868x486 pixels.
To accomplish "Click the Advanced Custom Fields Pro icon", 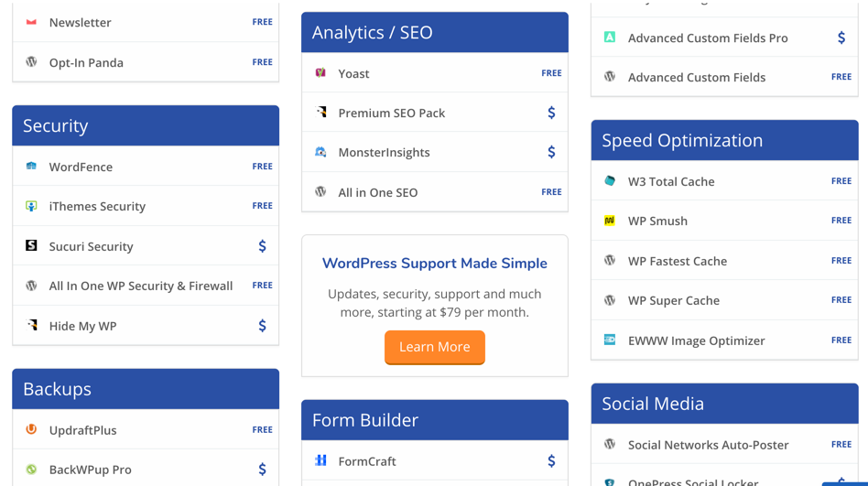I will 610,38.
